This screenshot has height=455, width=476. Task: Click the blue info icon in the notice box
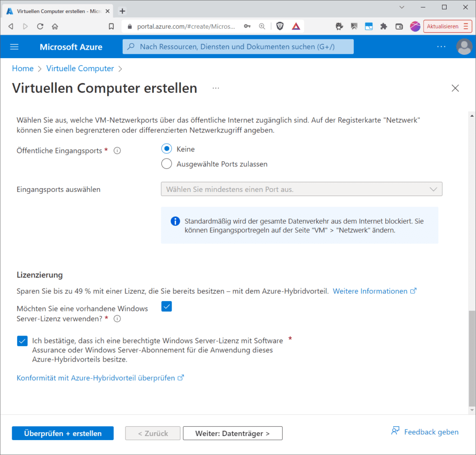[x=175, y=221]
